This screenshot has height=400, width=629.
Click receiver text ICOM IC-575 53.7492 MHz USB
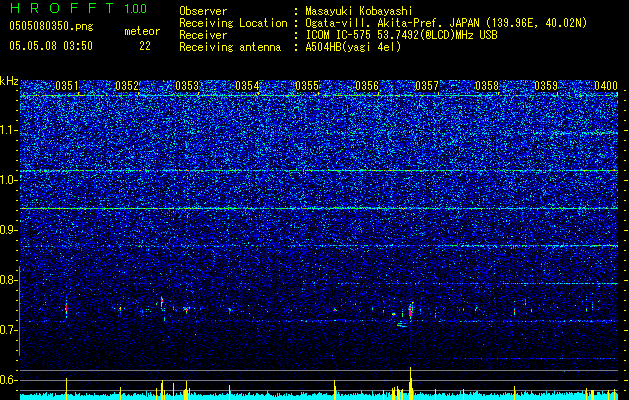point(401,35)
